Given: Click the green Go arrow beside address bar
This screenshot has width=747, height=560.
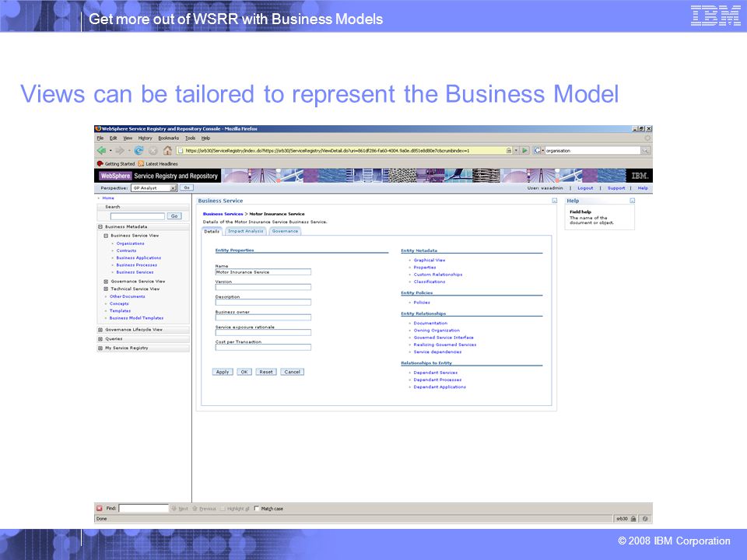Looking at the screenshot, I should coord(524,150).
